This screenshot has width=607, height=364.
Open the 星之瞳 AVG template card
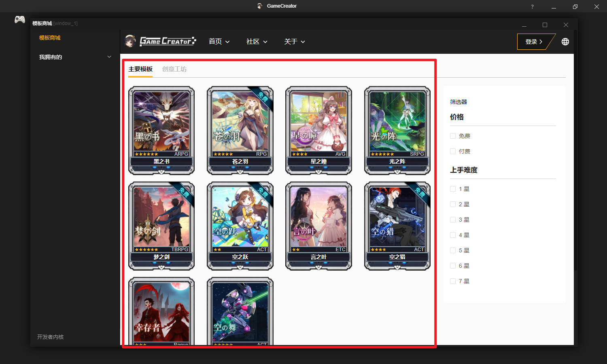pos(318,130)
